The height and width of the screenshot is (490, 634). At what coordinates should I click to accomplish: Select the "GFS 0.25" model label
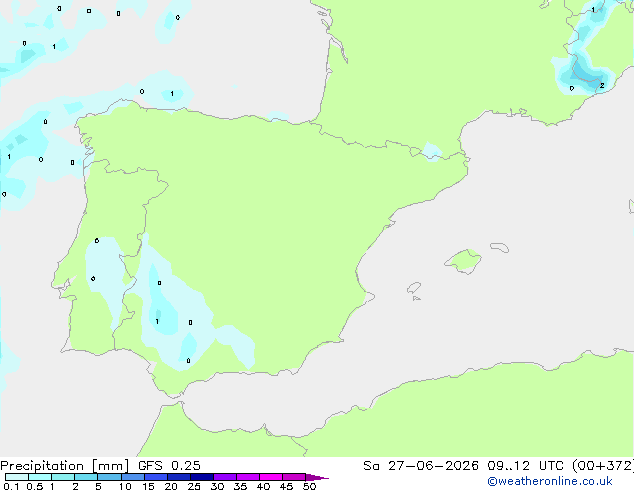click(169, 466)
